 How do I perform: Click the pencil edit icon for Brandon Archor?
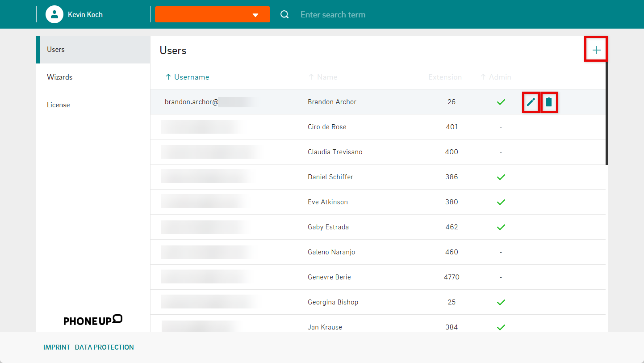click(531, 102)
